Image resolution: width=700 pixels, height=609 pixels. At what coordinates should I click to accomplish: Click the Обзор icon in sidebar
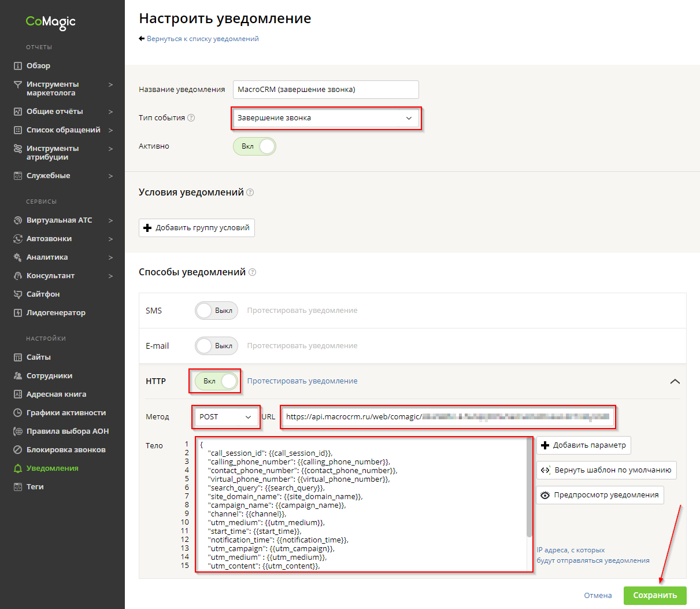click(x=18, y=66)
